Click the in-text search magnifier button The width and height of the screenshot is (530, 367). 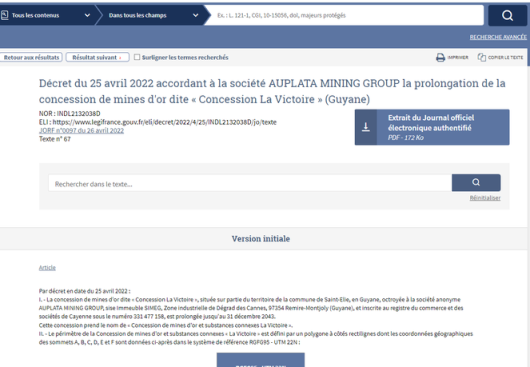pyautogui.click(x=476, y=182)
